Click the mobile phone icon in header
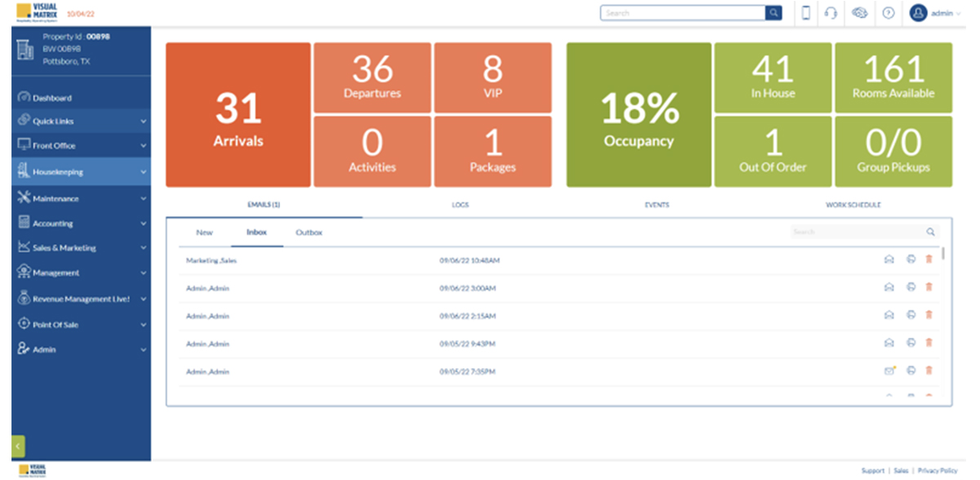980x480 pixels. coord(806,13)
